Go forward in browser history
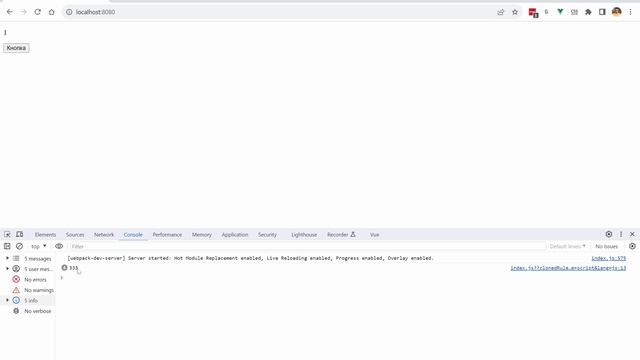 coord(24,12)
